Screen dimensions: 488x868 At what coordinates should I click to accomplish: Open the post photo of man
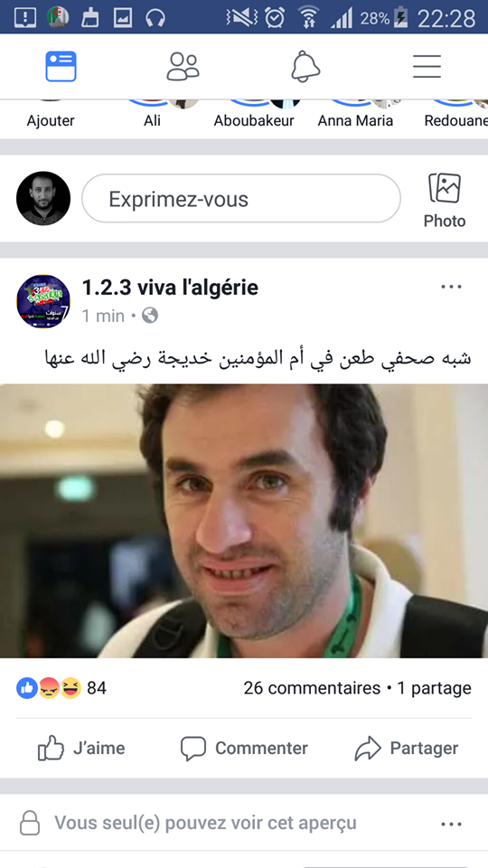[x=244, y=521]
